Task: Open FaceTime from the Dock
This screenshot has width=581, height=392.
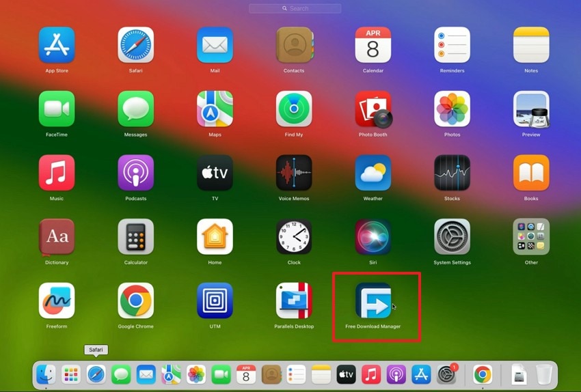Action: coord(221,375)
